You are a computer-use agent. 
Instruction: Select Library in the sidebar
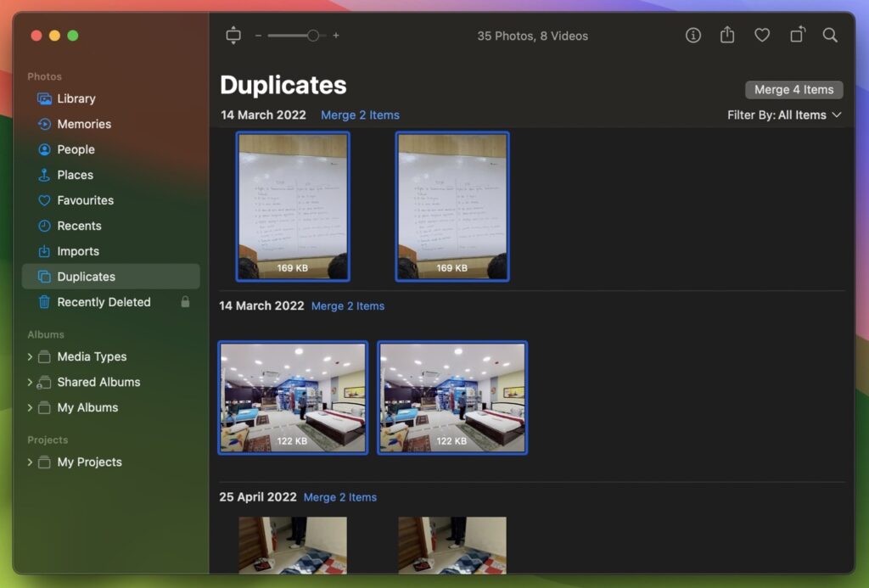[x=76, y=98]
